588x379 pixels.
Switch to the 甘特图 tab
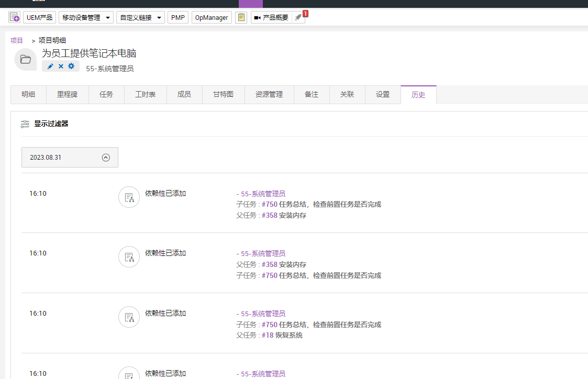coord(223,95)
